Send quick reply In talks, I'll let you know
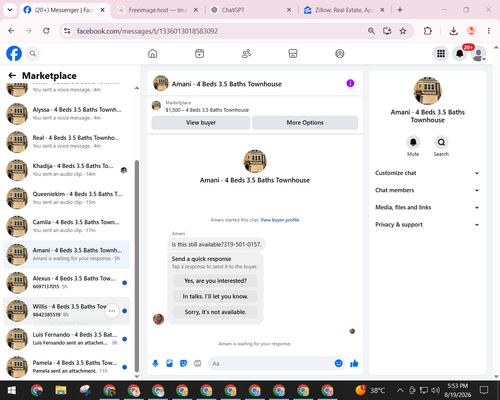 [215, 296]
